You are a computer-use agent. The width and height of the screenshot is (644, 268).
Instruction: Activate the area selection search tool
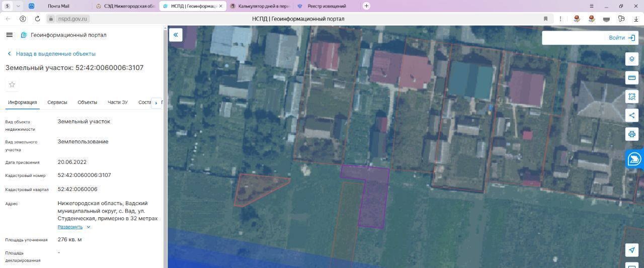(x=632, y=96)
